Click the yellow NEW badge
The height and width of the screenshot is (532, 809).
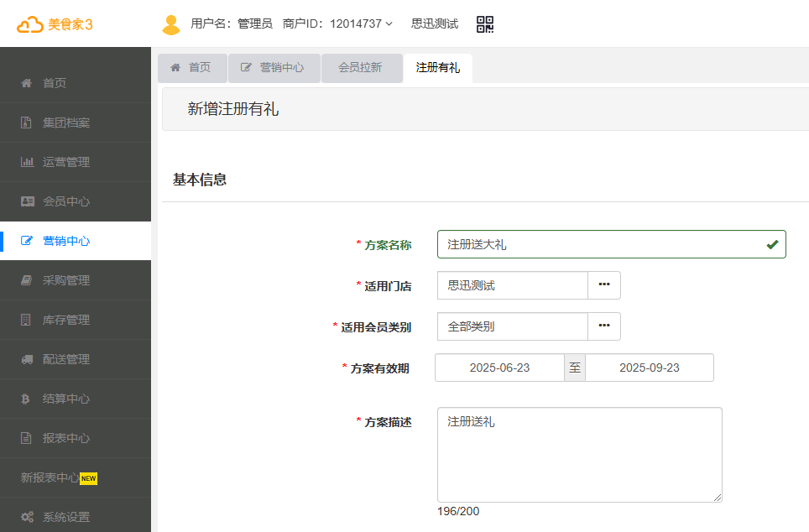[89, 478]
